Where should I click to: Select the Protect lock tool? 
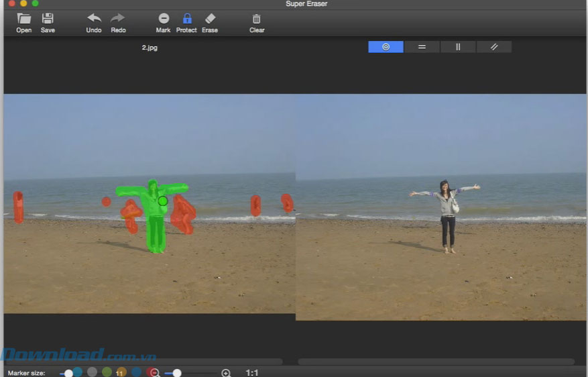[x=186, y=19]
